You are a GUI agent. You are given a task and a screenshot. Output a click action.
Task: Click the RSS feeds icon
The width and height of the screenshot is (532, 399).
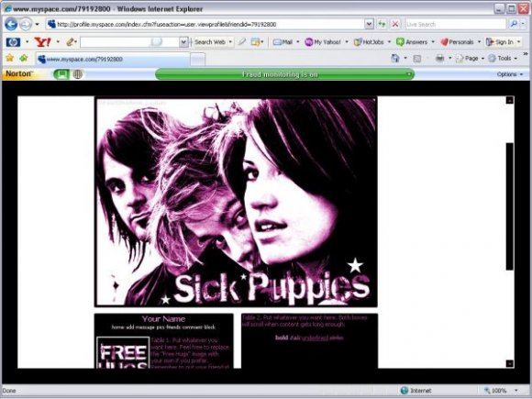(417, 59)
